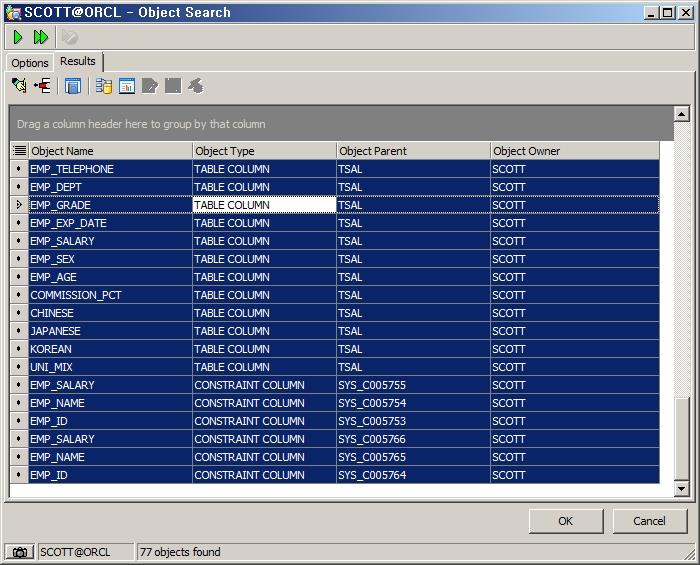Viewport: 700px width, 565px height.
Task: Click the Object Owner column header
Action: 574,151
